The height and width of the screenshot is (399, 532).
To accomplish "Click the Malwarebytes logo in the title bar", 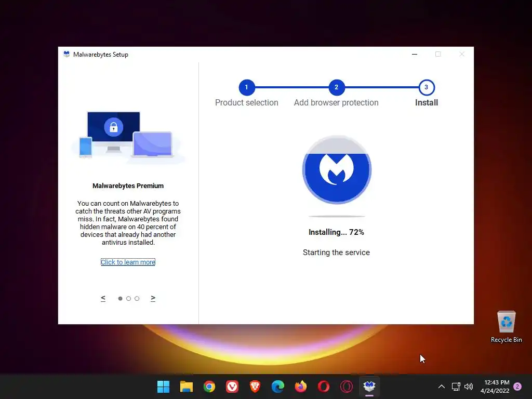I will pyautogui.click(x=66, y=54).
